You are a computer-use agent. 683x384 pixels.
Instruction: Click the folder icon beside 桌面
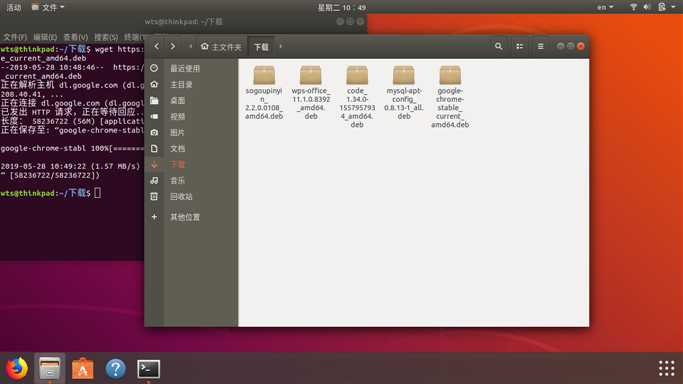154,101
